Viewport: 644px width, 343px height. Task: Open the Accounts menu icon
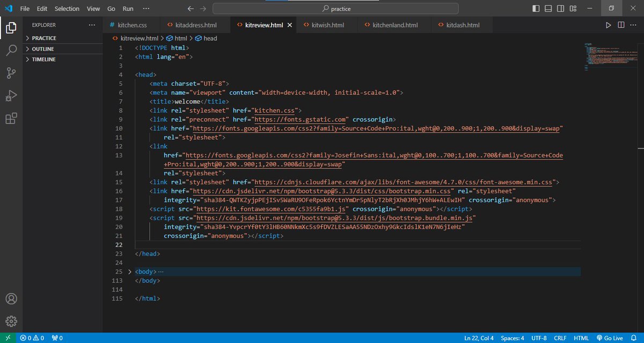coord(11,299)
